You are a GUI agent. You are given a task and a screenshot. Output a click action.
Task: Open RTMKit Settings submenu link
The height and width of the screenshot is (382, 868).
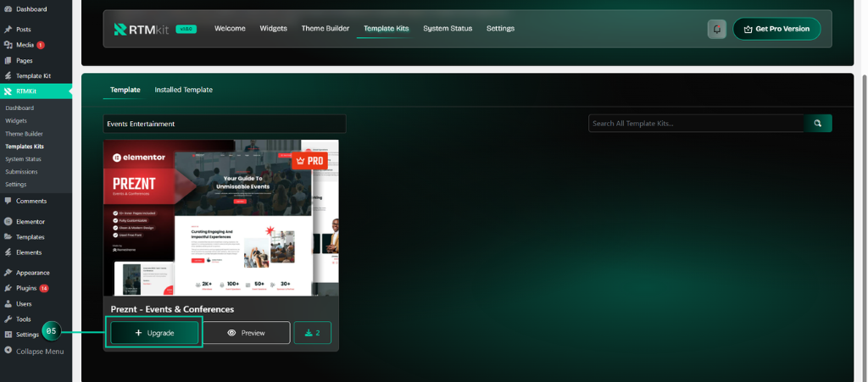15,184
